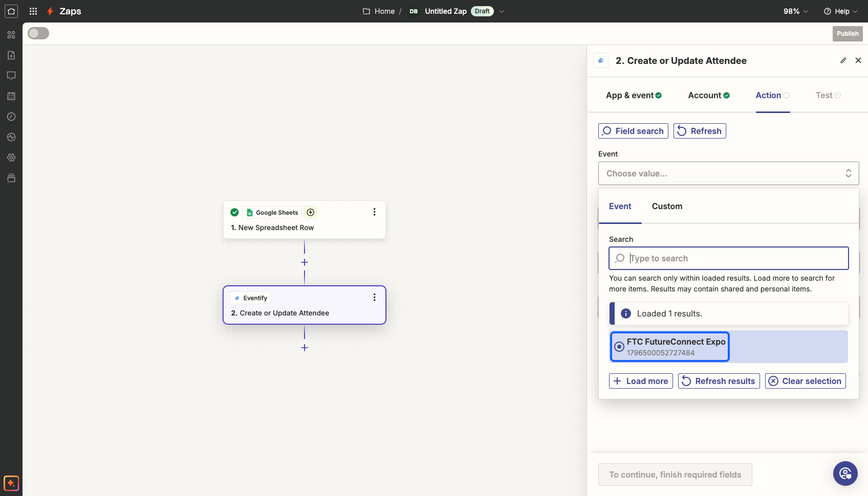Viewport: 868px width, 496px height.
Task: Click the Eventify app icon in panel header
Action: click(601, 60)
